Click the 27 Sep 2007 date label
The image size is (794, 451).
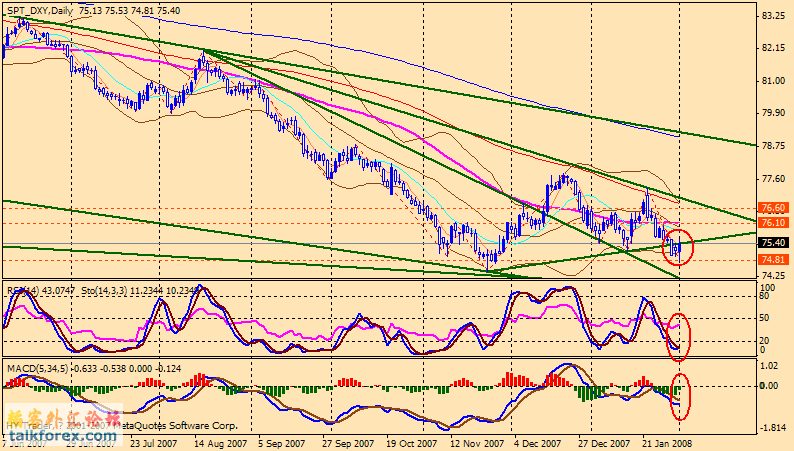[x=348, y=443]
